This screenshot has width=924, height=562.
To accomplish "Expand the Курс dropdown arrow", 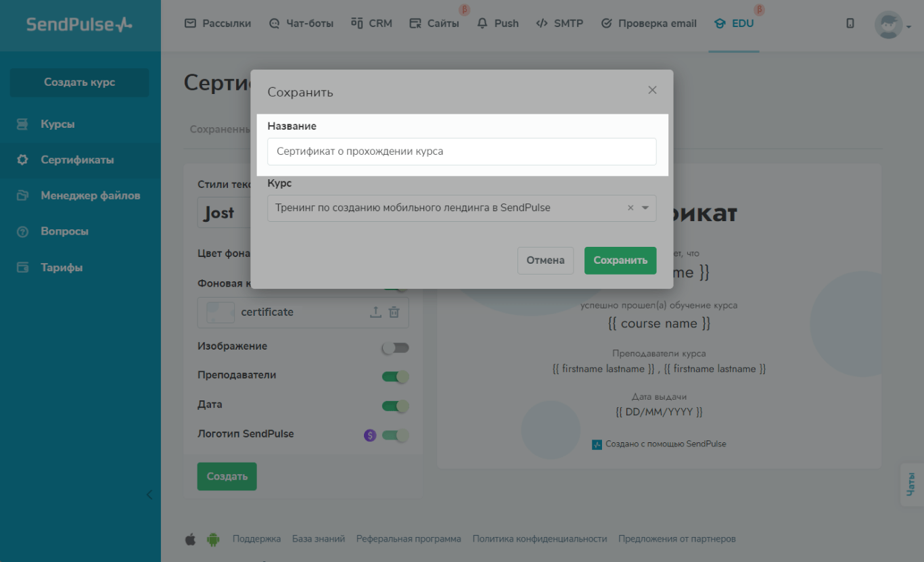I will pyautogui.click(x=645, y=208).
